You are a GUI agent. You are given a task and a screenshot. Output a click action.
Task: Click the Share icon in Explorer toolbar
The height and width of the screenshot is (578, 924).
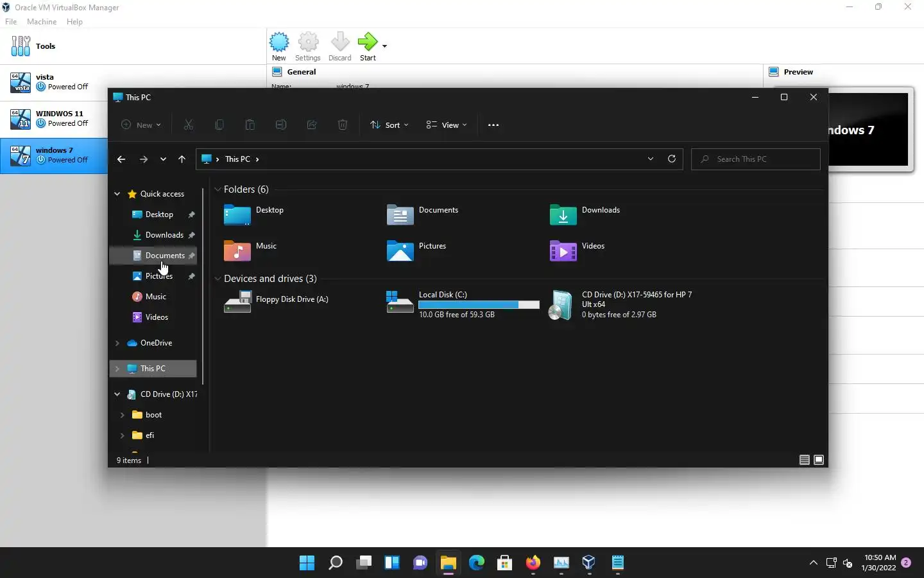click(x=312, y=125)
